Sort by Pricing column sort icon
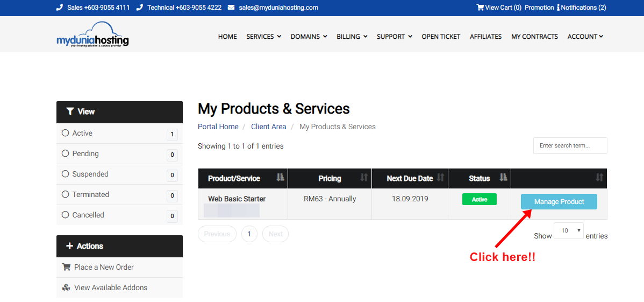Image resolution: width=644 pixels, height=302 pixels. pyautogui.click(x=364, y=178)
